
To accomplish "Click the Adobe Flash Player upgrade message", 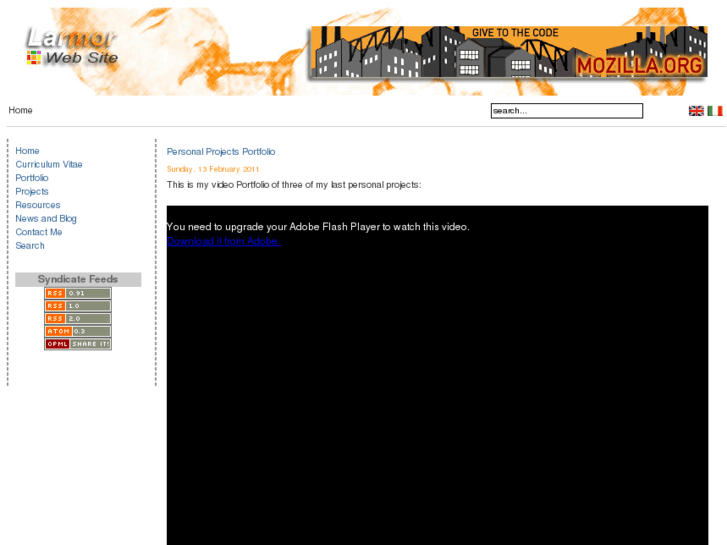I will [x=318, y=227].
